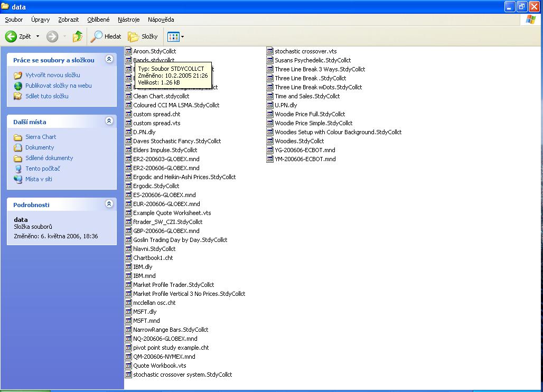Click Publikovat složky na webu link
Screen dimensions: 543x392
tap(59, 86)
